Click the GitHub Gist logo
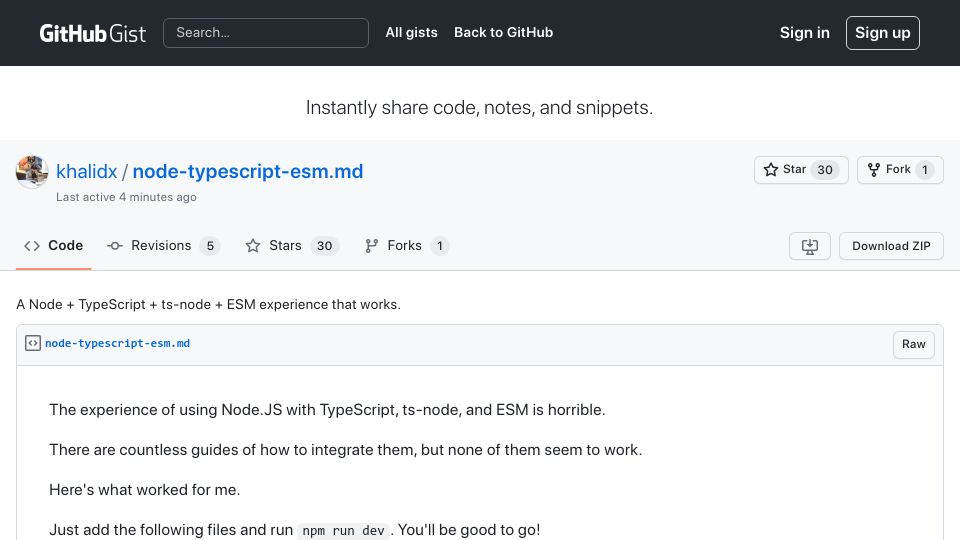This screenshot has height=540, width=960. 92,33
